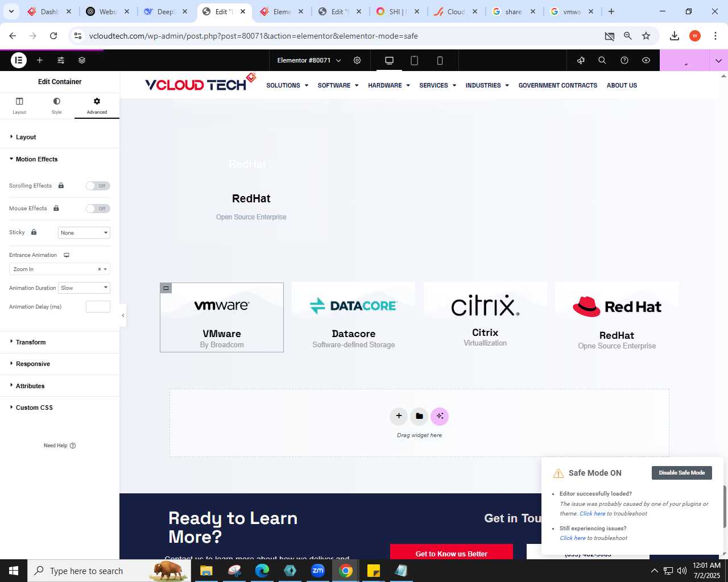Open the Elementor finder search icon
The image size is (728, 582).
tap(602, 60)
